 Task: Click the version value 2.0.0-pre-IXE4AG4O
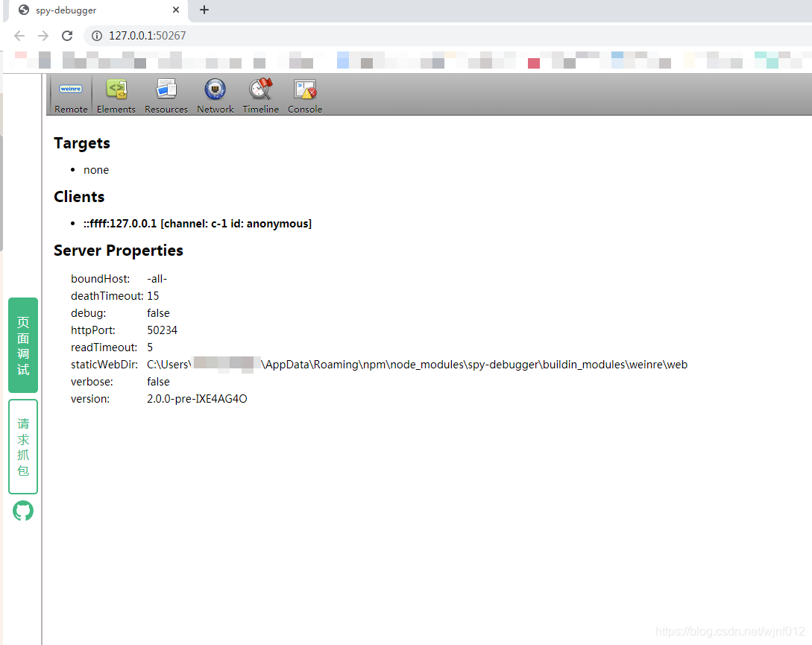[197, 399]
